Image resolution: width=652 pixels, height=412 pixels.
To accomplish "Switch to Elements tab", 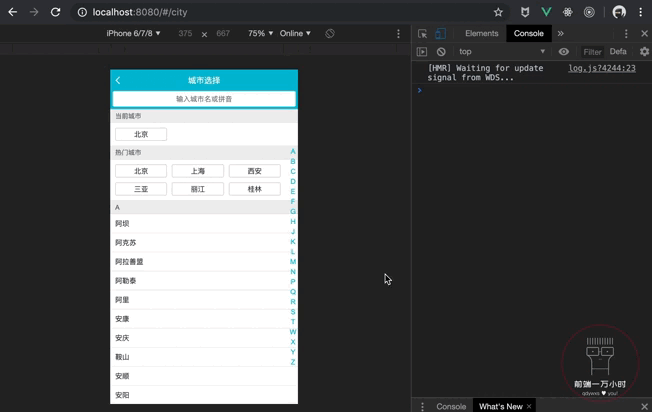I will [x=482, y=34].
